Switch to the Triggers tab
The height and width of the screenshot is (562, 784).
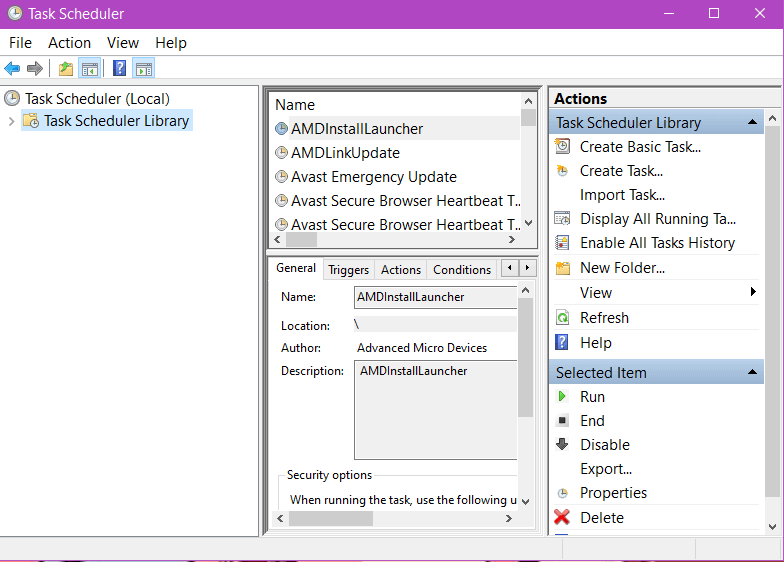coord(348,270)
